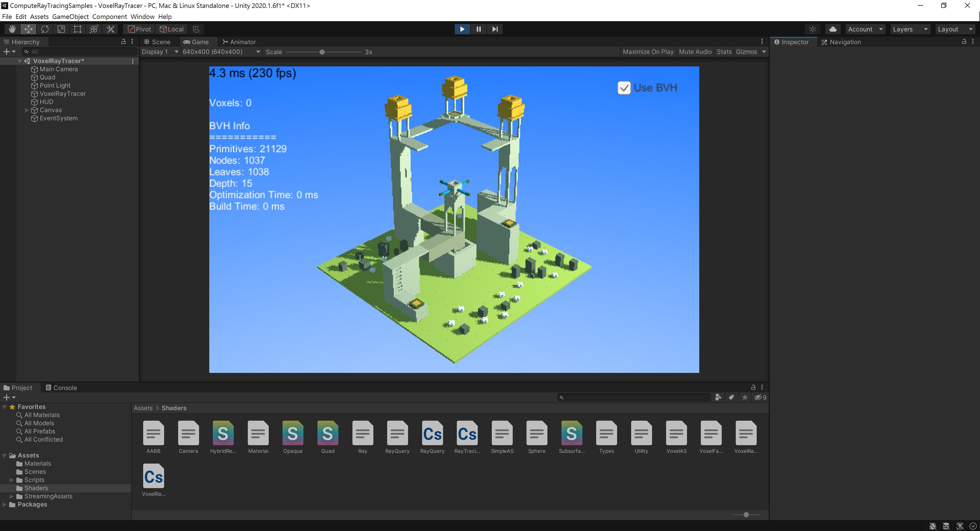
Task: Expand the Assets folder tree item
Action: point(5,454)
